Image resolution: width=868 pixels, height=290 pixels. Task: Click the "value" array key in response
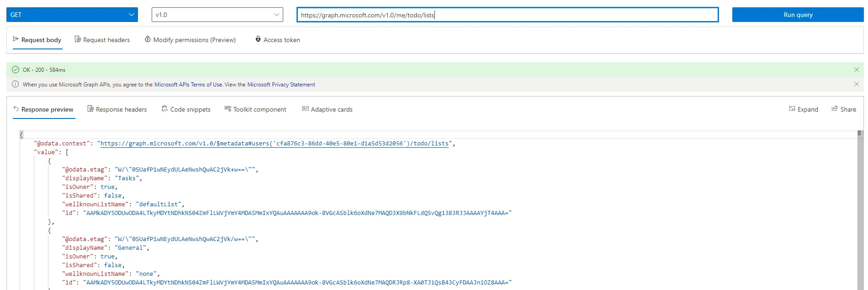46,152
